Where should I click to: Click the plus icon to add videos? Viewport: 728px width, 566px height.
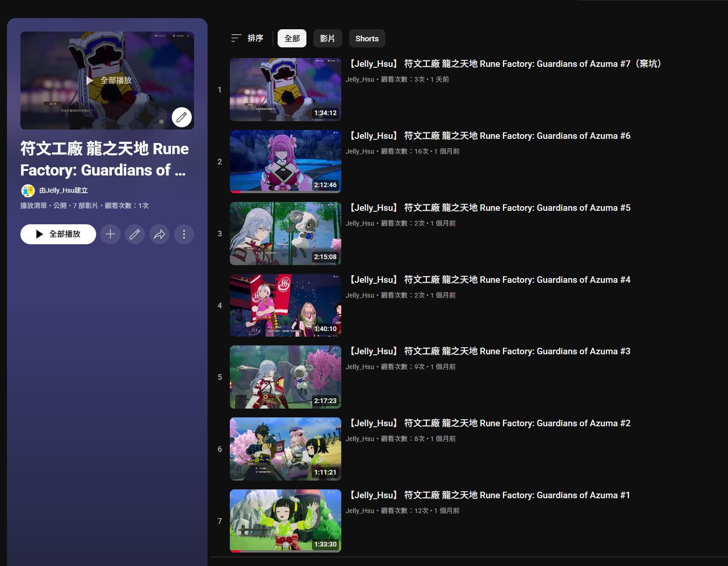click(110, 234)
